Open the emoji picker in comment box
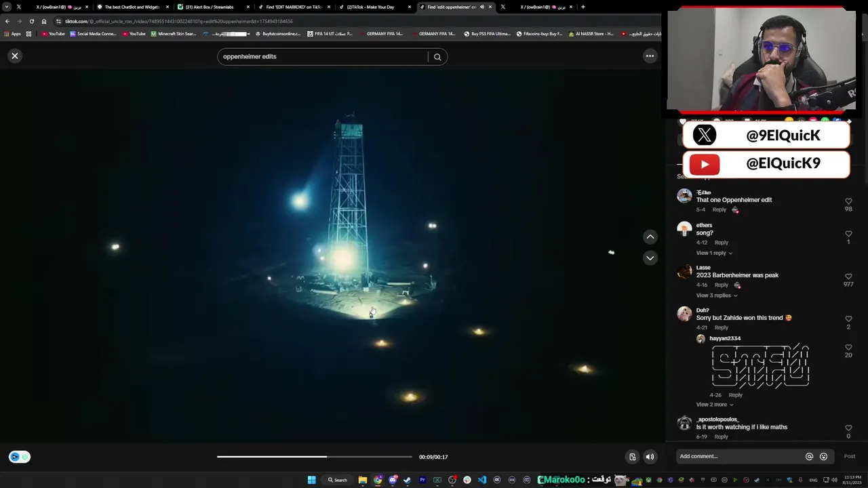 [823, 457]
